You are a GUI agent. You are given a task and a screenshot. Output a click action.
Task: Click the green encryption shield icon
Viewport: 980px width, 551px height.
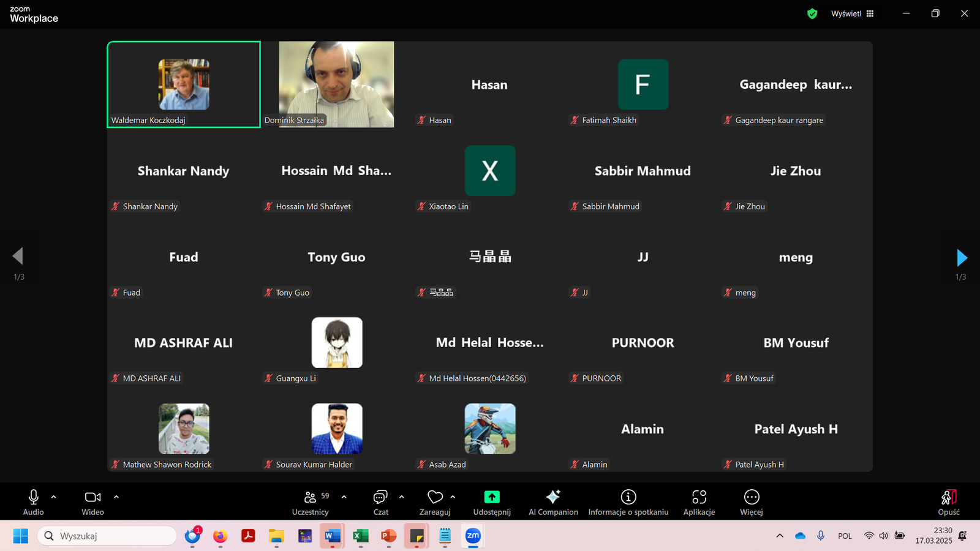(812, 13)
